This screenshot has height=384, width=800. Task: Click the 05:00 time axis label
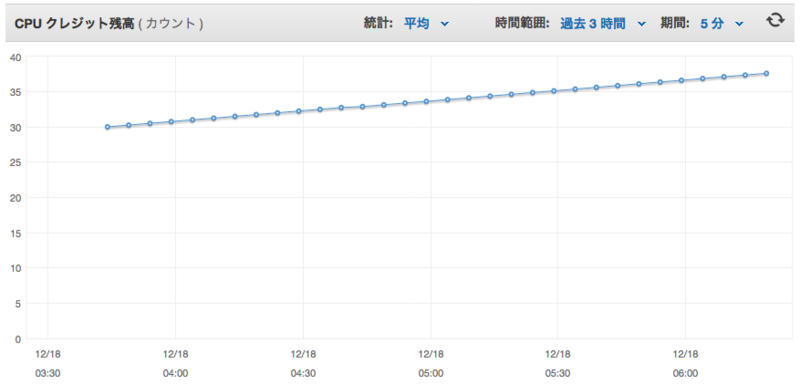click(431, 373)
